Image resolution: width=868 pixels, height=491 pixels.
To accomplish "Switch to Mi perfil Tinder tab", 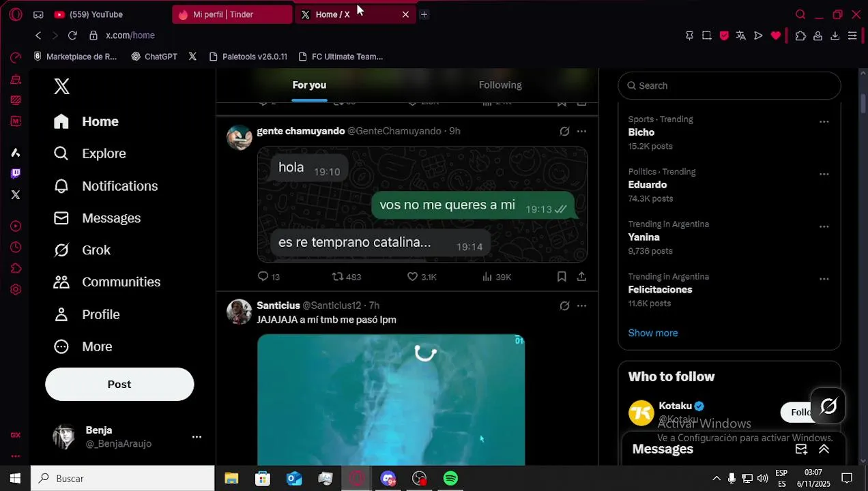I will (232, 14).
